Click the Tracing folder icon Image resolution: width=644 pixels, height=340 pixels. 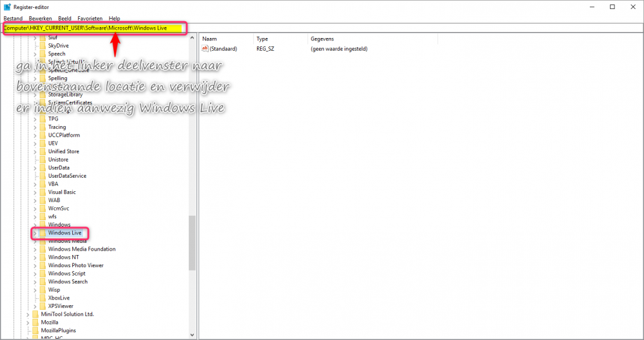(x=43, y=127)
